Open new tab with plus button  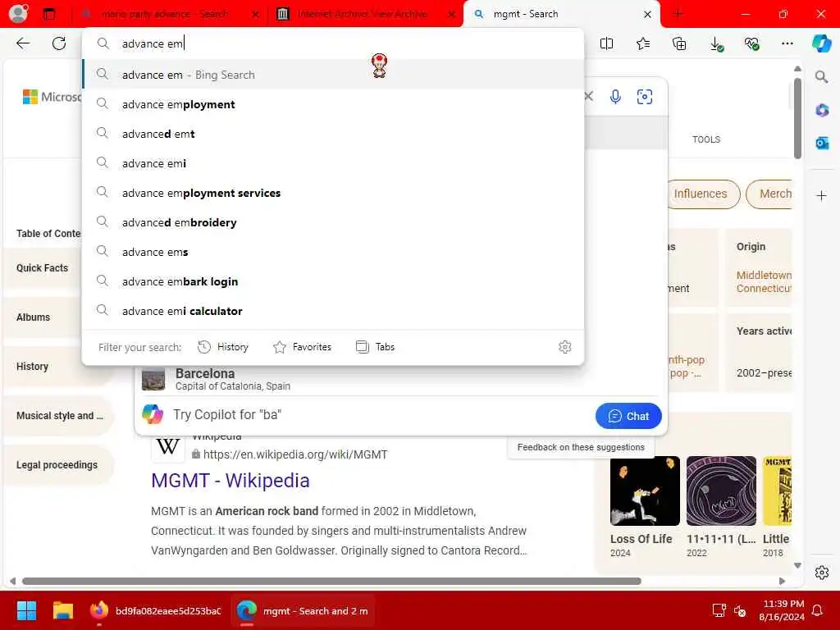(x=678, y=14)
